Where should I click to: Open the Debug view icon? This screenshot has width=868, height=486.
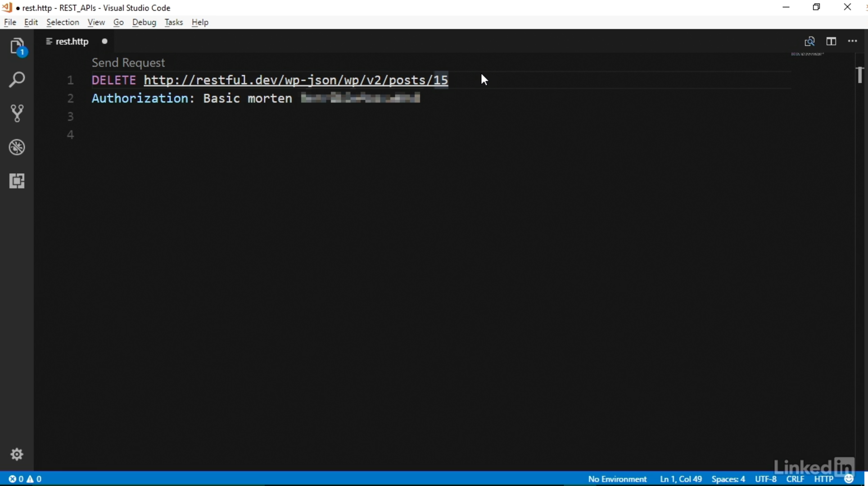click(17, 147)
